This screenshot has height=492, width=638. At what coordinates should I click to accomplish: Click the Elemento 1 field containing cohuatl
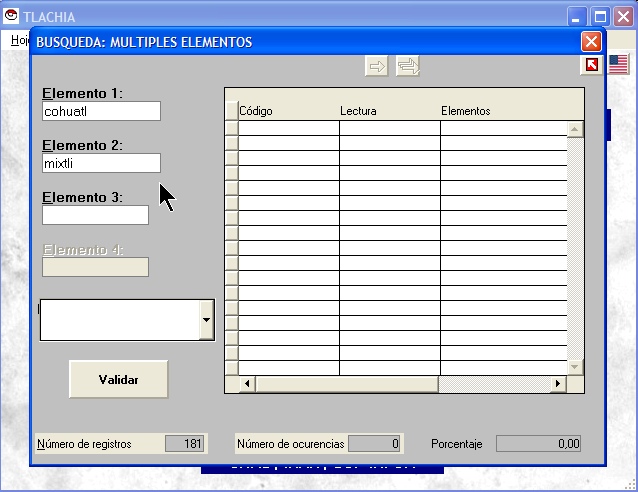(x=101, y=111)
